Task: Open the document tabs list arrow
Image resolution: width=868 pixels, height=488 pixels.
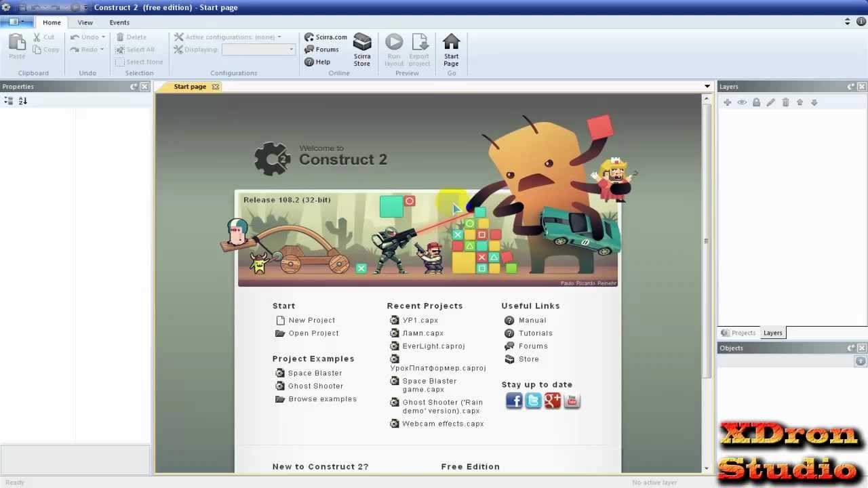Action: 707,87
